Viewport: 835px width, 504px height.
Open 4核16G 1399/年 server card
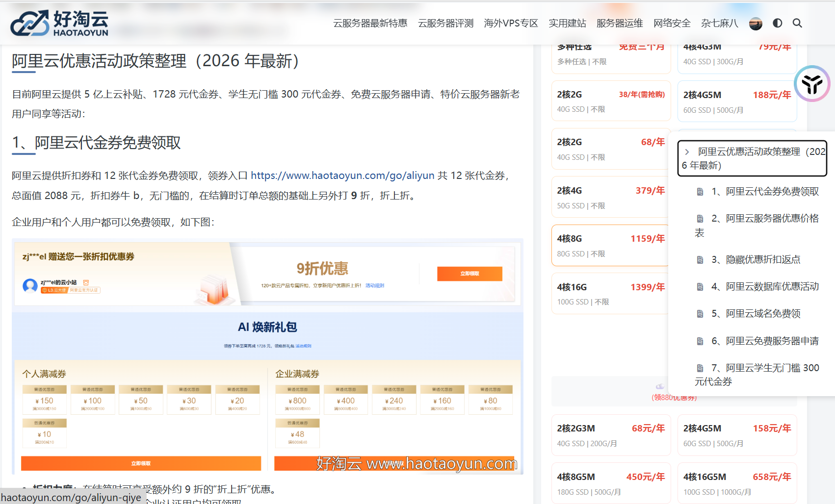(x=610, y=294)
